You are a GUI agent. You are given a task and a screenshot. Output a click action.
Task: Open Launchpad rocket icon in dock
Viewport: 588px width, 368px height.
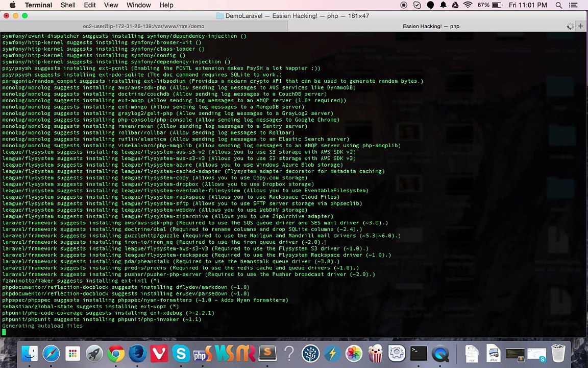(94, 353)
